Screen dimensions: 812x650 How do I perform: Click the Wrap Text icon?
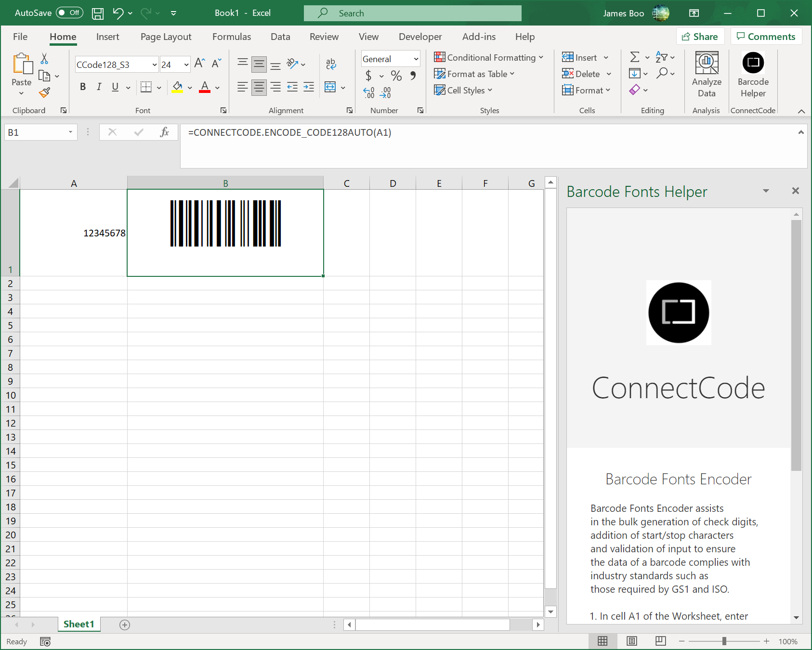pyautogui.click(x=331, y=64)
